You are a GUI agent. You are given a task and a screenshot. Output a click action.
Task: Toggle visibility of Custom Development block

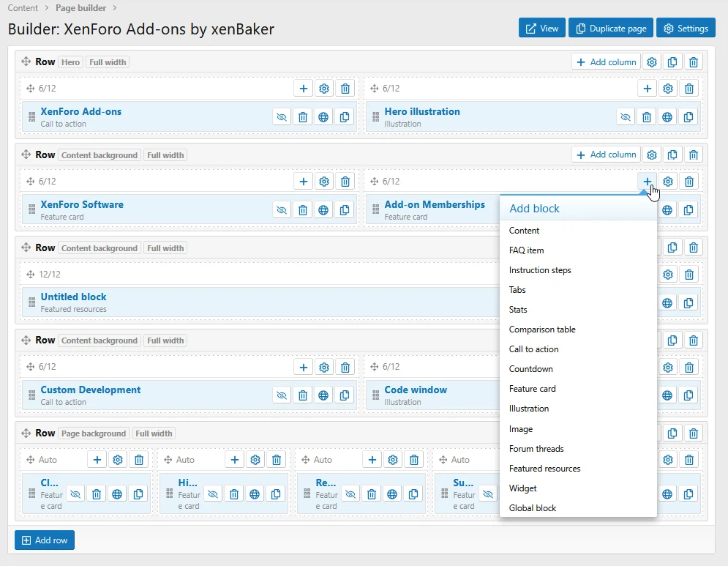(x=282, y=395)
